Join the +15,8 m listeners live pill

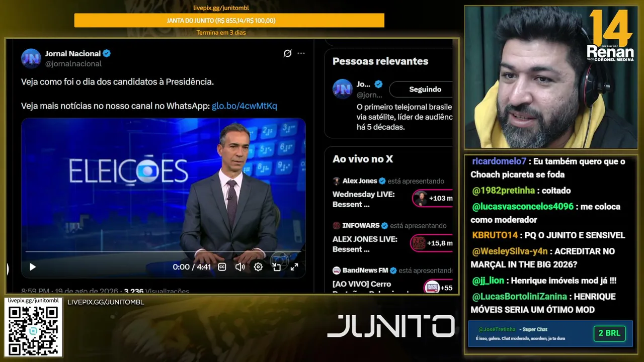[431, 243]
